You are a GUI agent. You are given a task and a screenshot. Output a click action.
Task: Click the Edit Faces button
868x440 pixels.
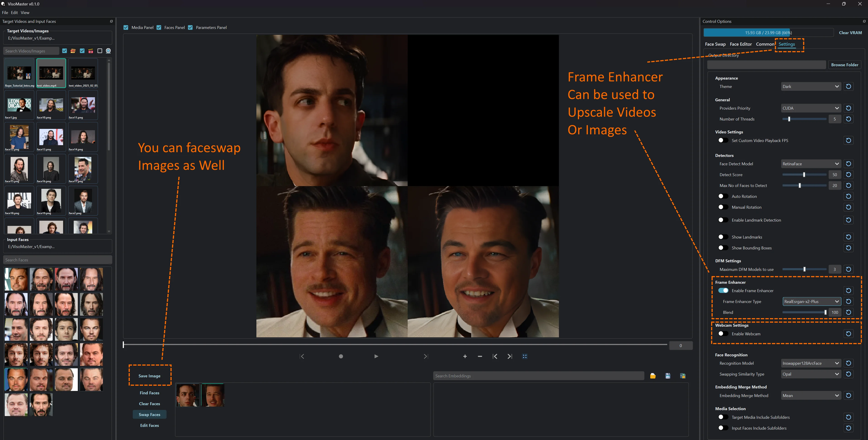149,426
